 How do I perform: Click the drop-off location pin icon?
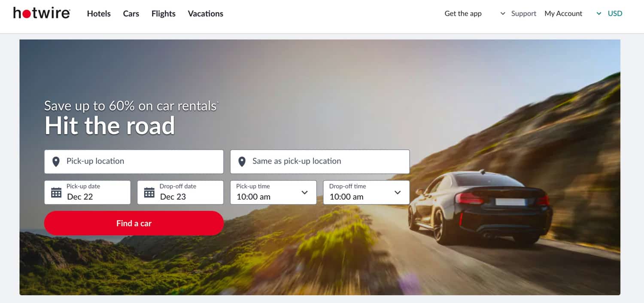pyautogui.click(x=242, y=162)
